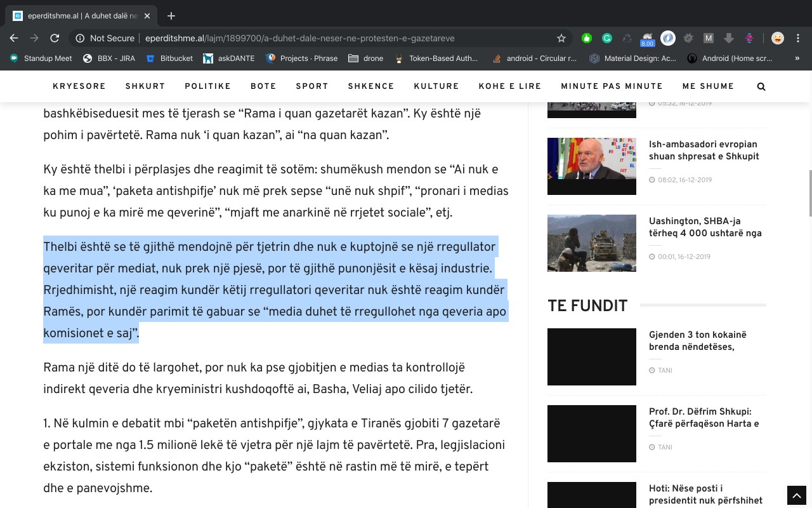Open the BOTE section
Image resolution: width=812 pixels, height=508 pixels.
pyautogui.click(x=263, y=86)
